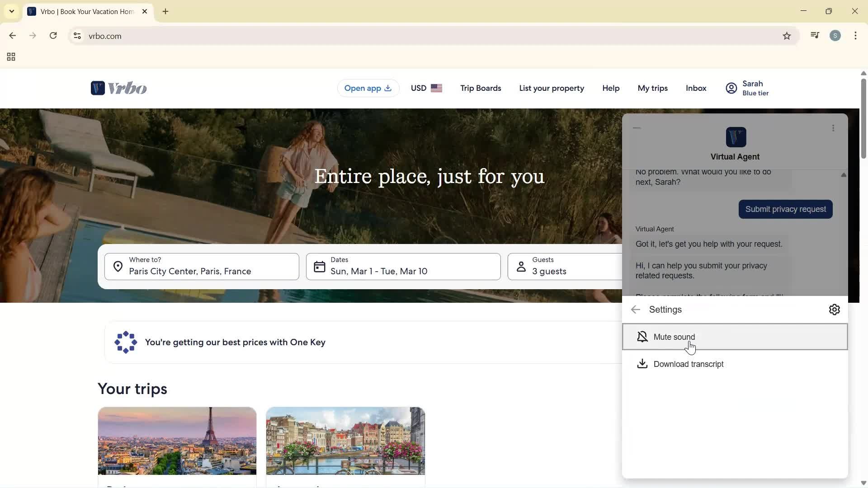Bookmark this page with star icon

pos(787,36)
